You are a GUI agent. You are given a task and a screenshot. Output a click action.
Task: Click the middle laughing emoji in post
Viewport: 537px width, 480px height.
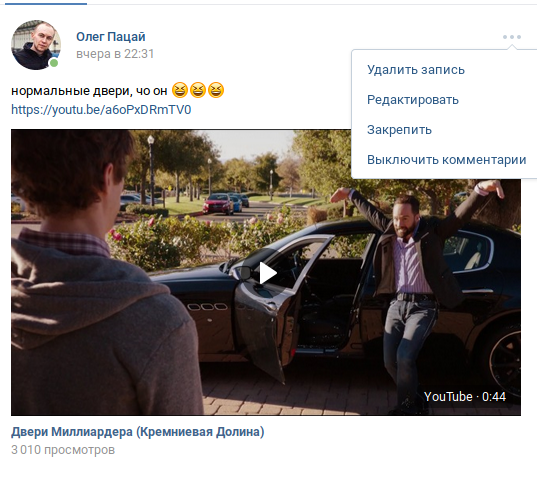(198, 90)
